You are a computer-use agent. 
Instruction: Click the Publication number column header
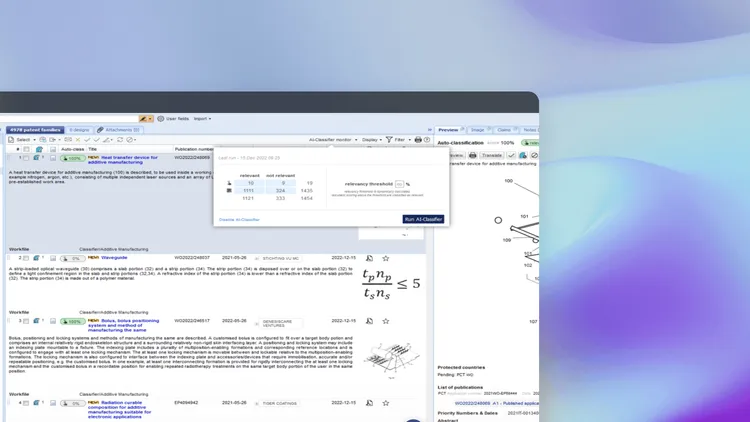pyautogui.click(x=194, y=149)
